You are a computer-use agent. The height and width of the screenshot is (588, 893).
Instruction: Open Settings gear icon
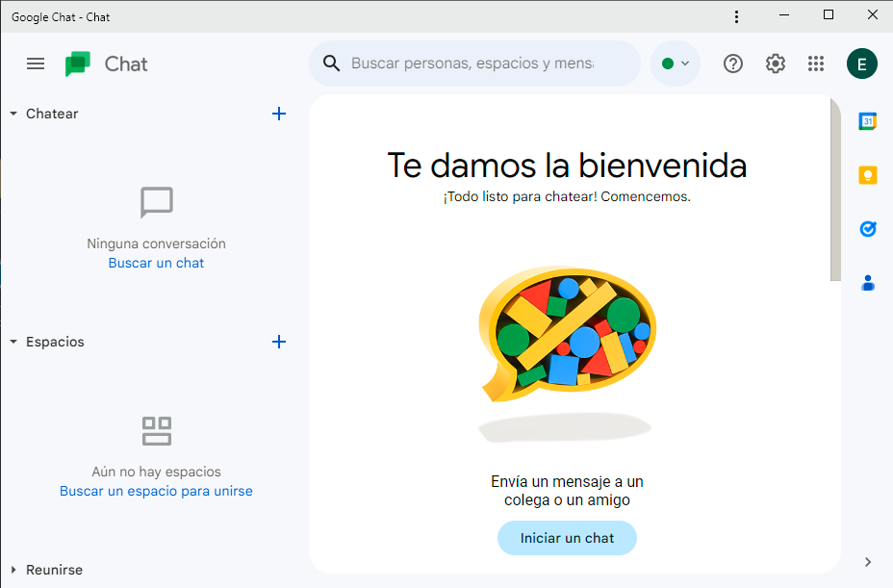tap(775, 64)
